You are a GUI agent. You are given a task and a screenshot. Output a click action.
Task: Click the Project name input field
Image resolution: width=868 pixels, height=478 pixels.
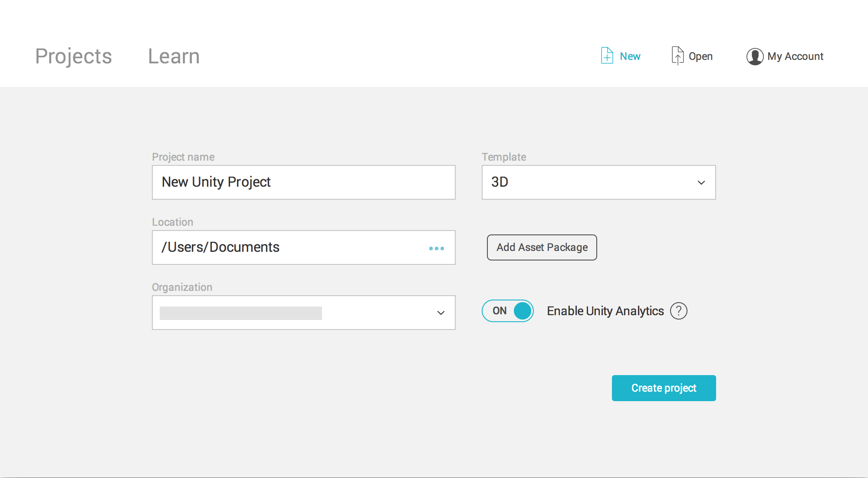(304, 182)
